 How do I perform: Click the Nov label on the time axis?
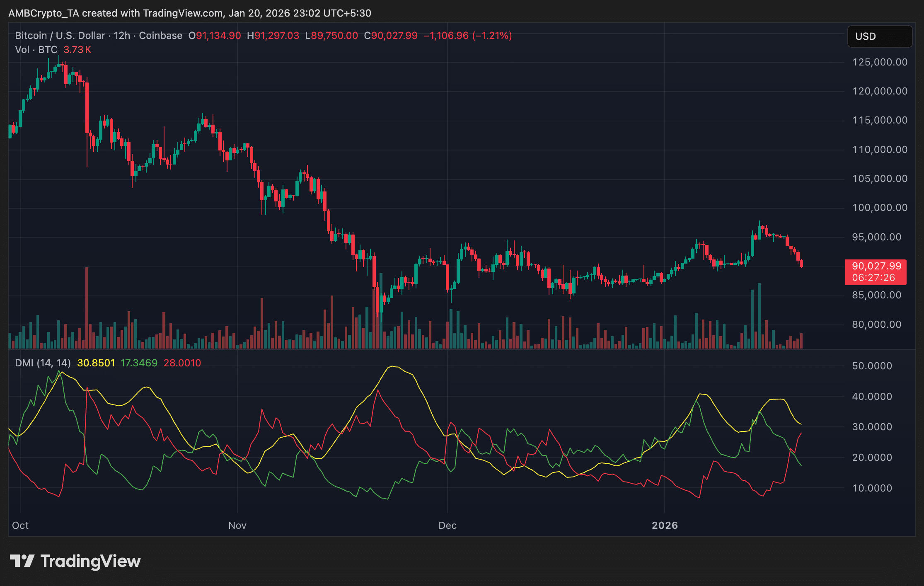tap(237, 525)
